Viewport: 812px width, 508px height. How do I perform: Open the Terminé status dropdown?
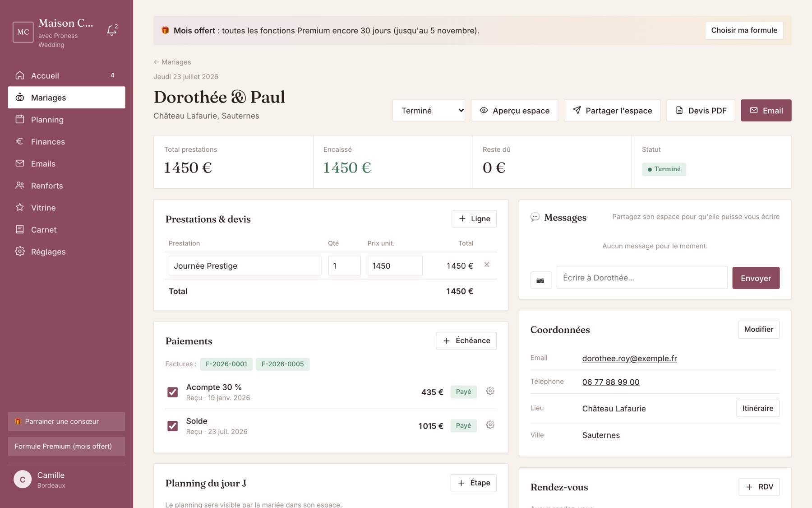[429, 111]
